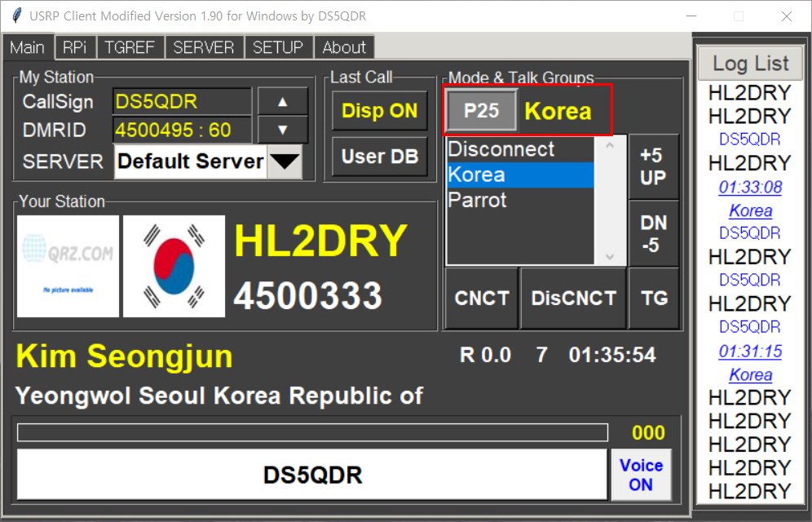The height and width of the screenshot is (522, 812).
Task: Click the CNCT connect button
Action: 482,299
